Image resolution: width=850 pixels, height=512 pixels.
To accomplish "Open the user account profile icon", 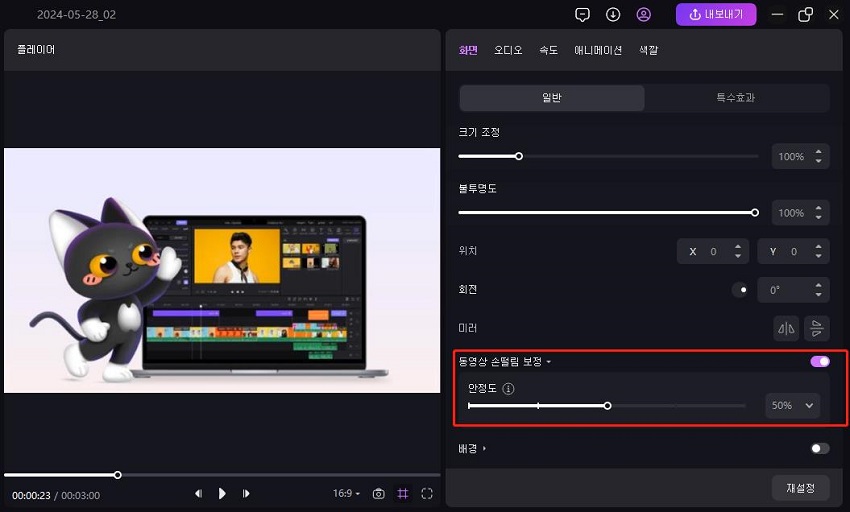I will [x=643, y=15].
